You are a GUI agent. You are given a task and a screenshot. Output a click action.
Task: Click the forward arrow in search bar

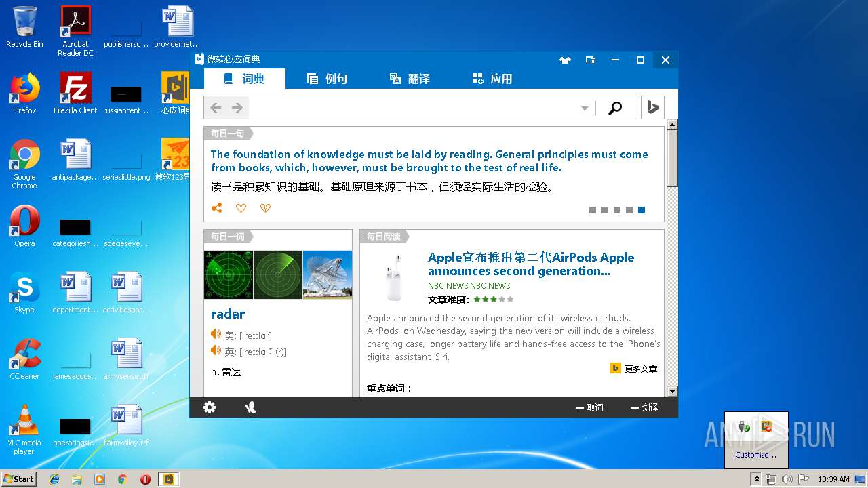(x=237, y=108)
